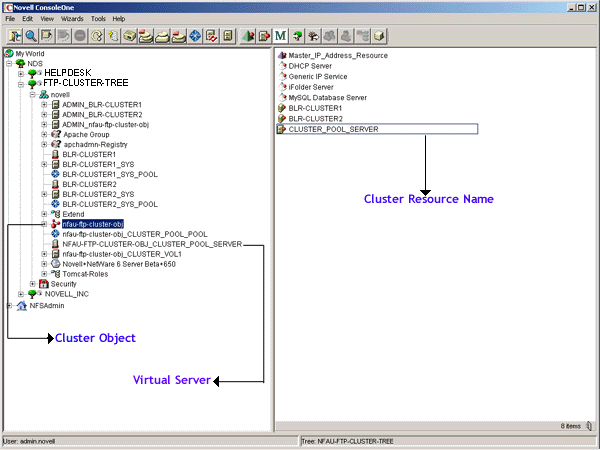Screen dimensions: 600x450
Task: Expand the Security container
Action: click(x=33, y=284)
